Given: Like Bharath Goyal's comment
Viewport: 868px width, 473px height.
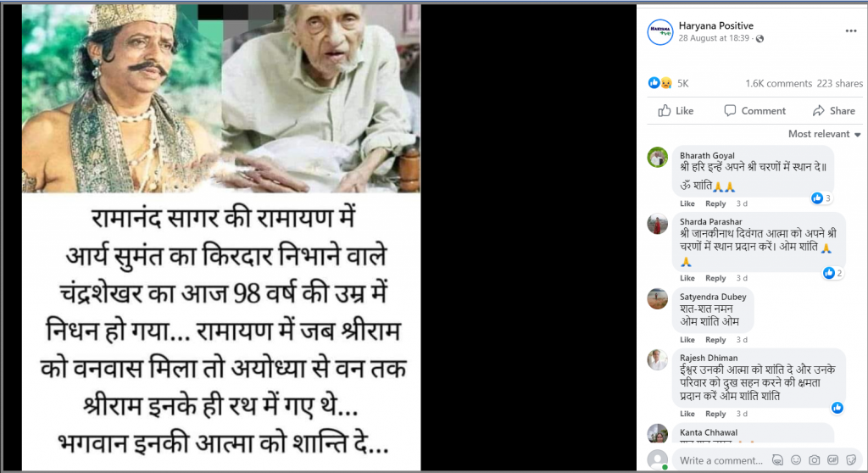Looking at the screenshot, I should (687, 203).
